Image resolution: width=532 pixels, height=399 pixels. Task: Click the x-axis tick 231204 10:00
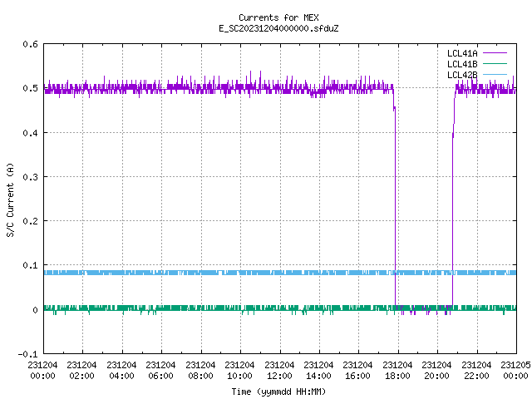(239, 370)
